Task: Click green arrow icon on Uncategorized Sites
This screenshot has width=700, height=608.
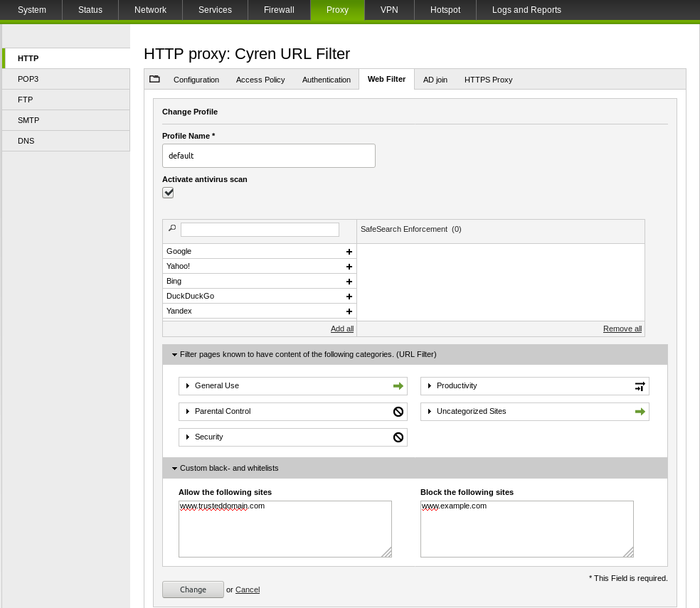Action: pyautogui.click(x=640, y=412)
